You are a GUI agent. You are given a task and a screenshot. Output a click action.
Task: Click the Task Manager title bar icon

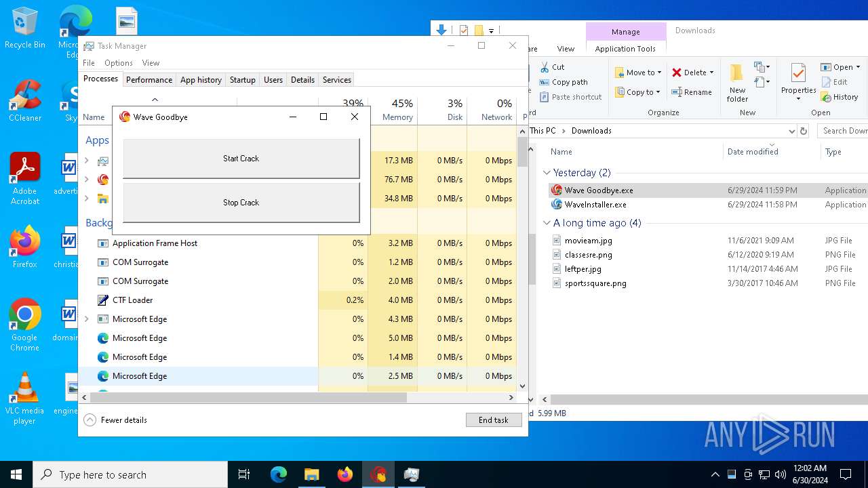pyautogui.click(x=89, y=46)
